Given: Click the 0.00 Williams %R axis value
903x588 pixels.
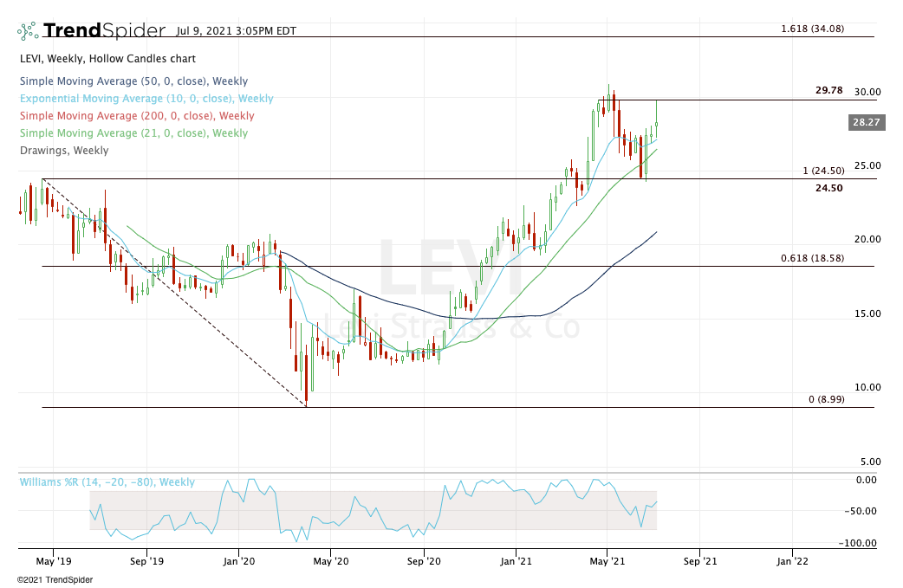Looking at the screenshot, I should [x=866, y=481].
